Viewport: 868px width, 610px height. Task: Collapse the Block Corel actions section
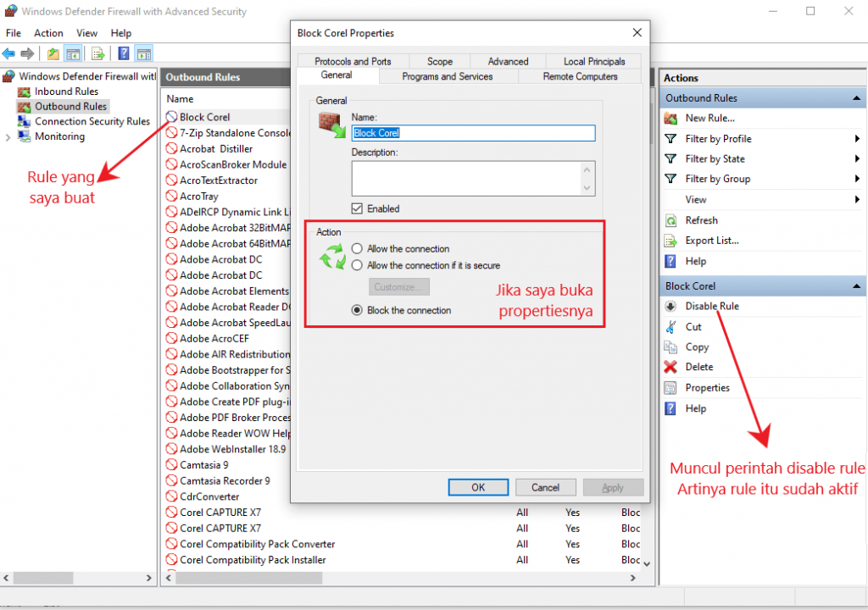coord(856,286)
